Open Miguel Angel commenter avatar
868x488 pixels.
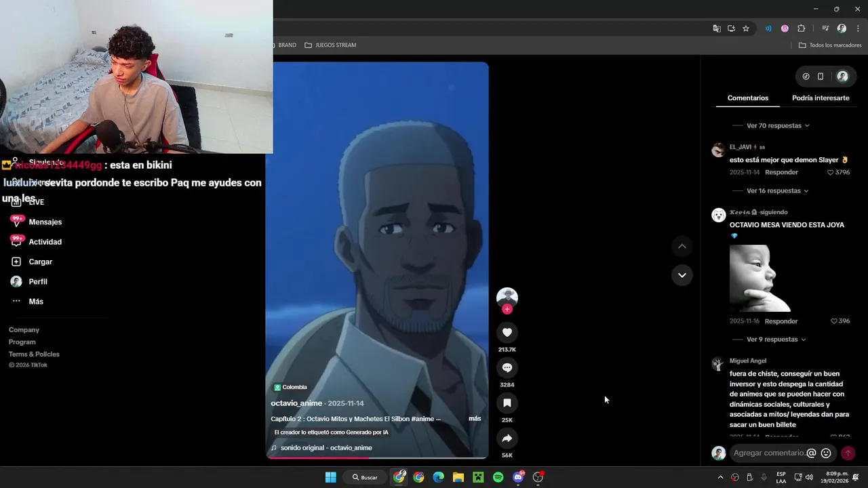point(718,365)
